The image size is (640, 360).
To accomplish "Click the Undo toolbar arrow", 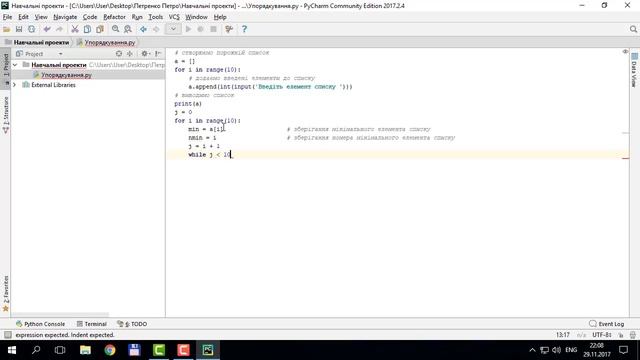I will click(x=47, y=29).
